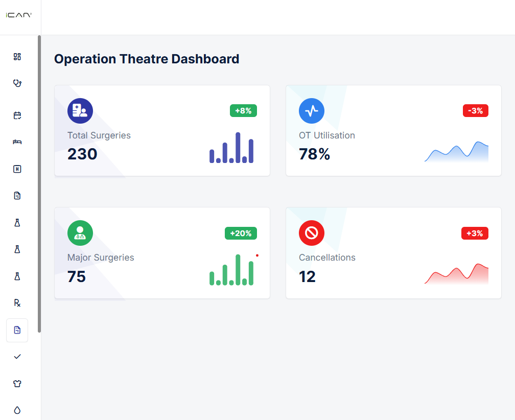Click the -3% badge on OT Utilisation
The image size is (515, 420).
pyautogui.click(x=475, y=110)
